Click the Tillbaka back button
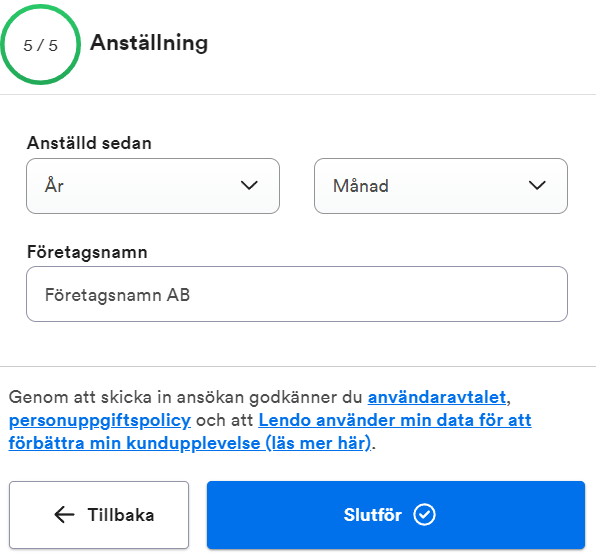Screen dimensions: 596x556 [x=99, y=515]
